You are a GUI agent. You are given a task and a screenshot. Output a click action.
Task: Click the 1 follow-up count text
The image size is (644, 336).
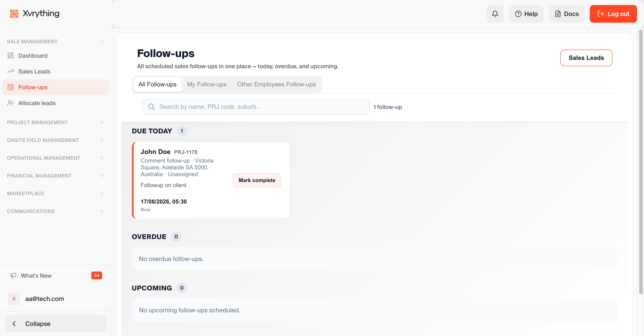pyautogui.click(x=387, y=107)
